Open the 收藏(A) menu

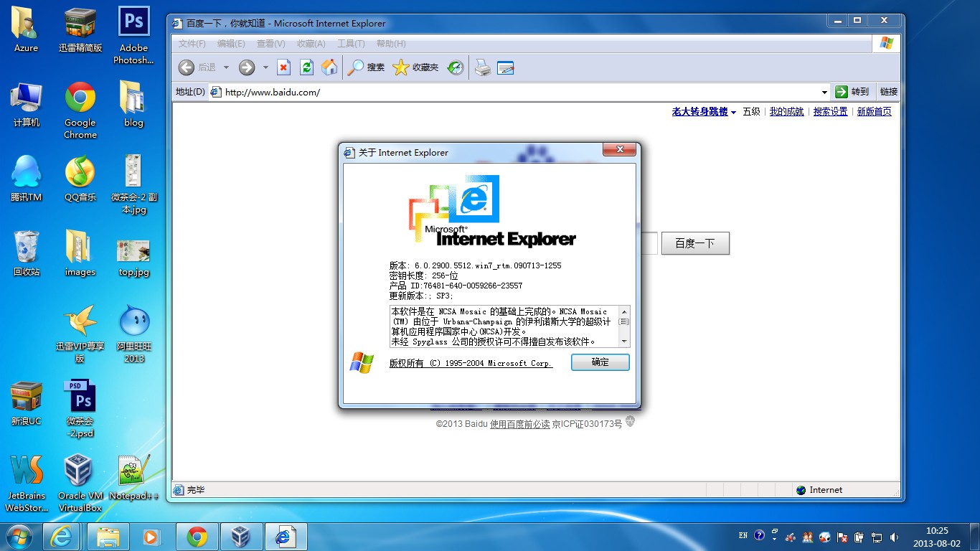(311, 44)
